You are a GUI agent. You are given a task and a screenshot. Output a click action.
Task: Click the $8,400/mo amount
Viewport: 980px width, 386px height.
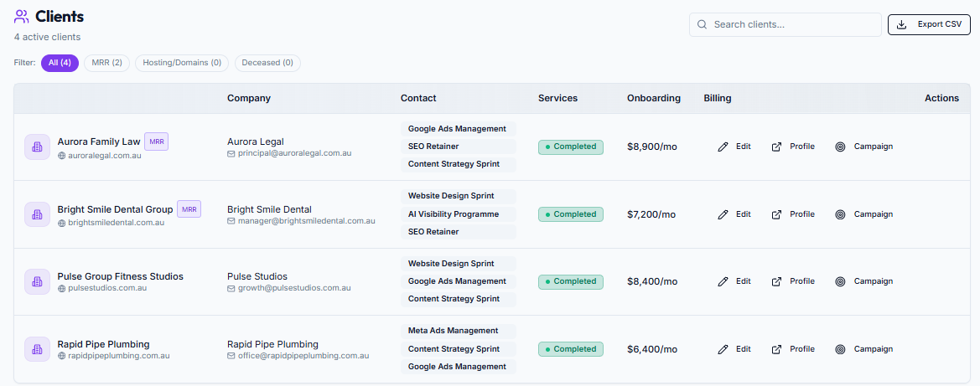pos(652,281)
